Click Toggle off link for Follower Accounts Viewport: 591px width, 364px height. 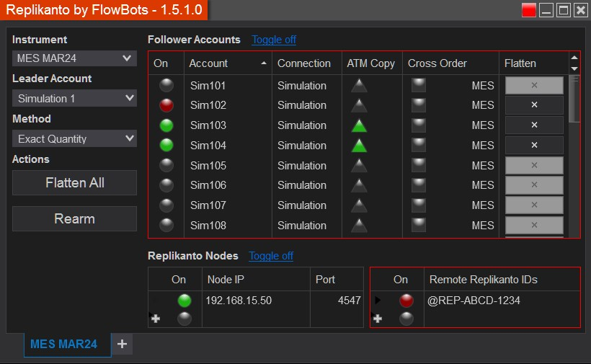pyautogui.click(x=274, y=40)
